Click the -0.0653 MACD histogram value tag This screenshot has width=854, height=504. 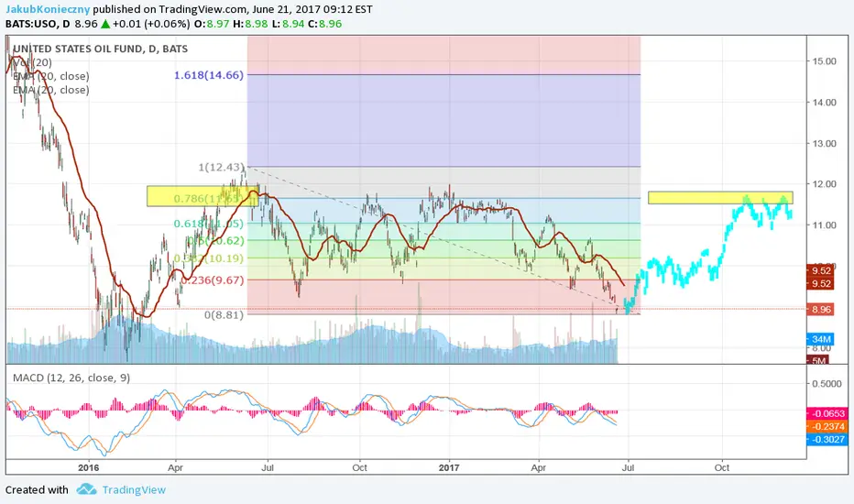click(x=827, y=413)
